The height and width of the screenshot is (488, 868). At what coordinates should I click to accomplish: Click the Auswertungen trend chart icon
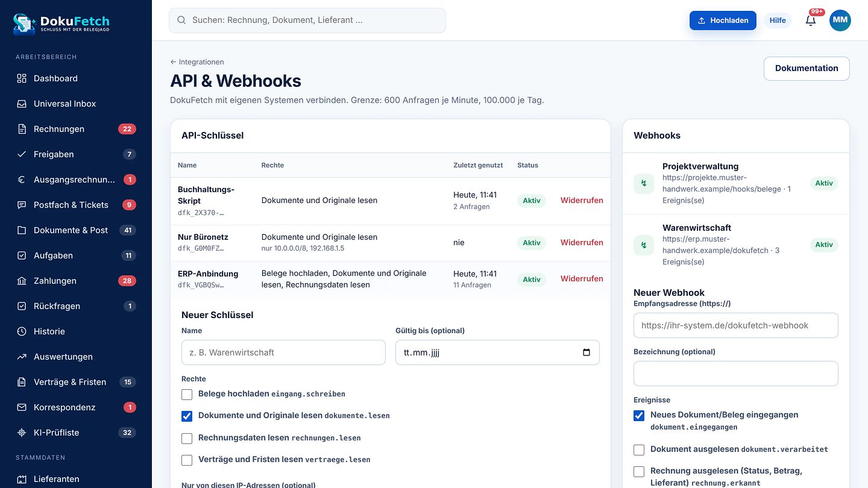(22, 357)
